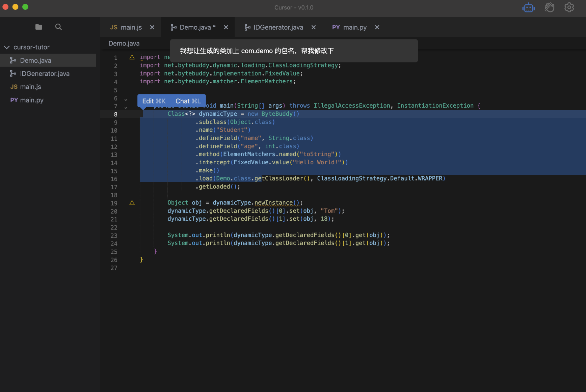Open IDGenerator.java in the file tree

(x=48, y=74)
